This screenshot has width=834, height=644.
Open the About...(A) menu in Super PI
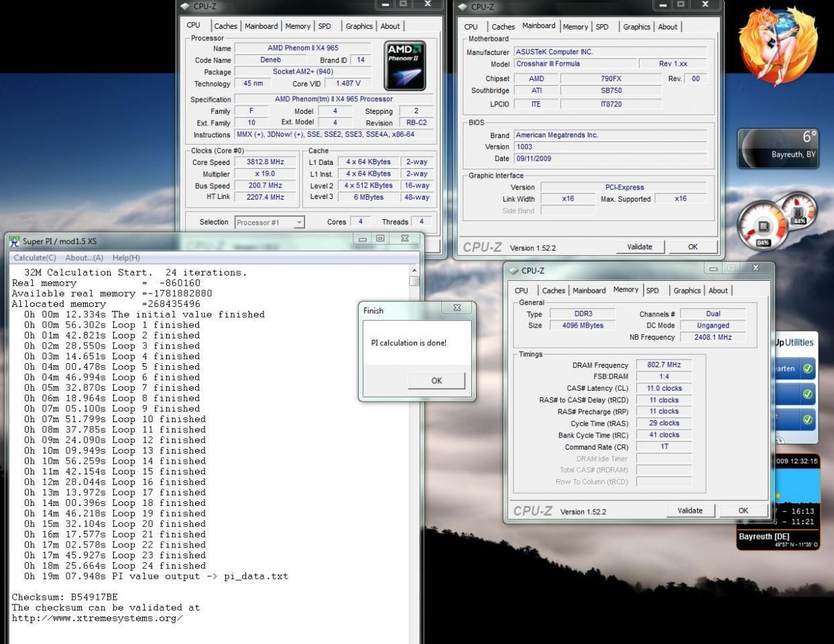[84, 258]
